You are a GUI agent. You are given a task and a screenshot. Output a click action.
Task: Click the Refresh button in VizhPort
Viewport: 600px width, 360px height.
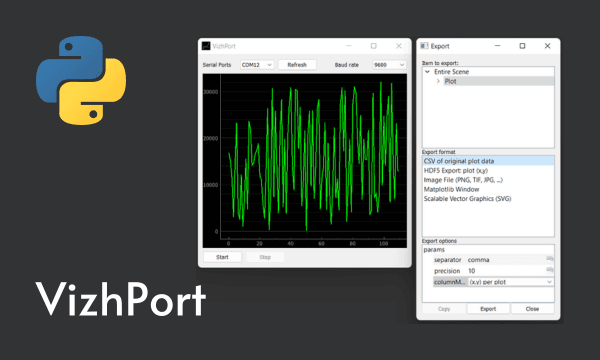coord(297,65)
